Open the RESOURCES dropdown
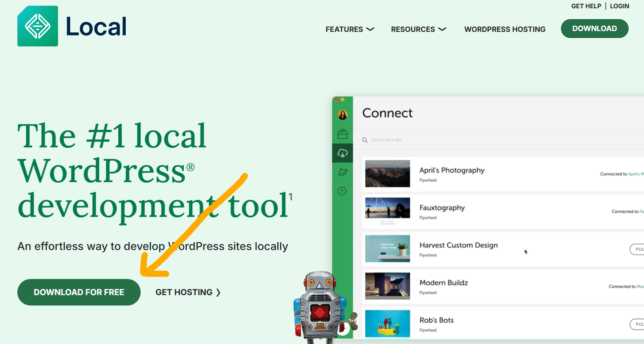 418,29
